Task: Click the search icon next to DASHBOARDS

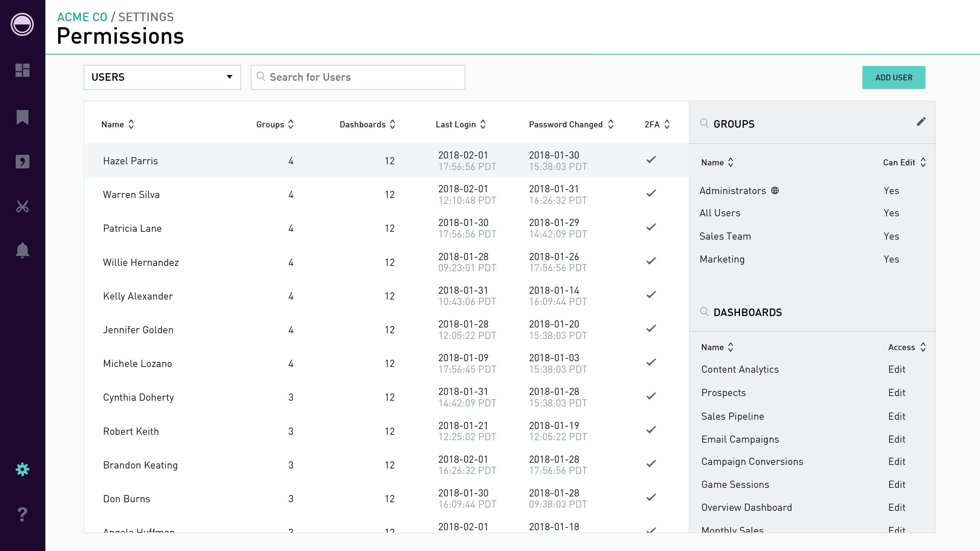Action: 704,312
